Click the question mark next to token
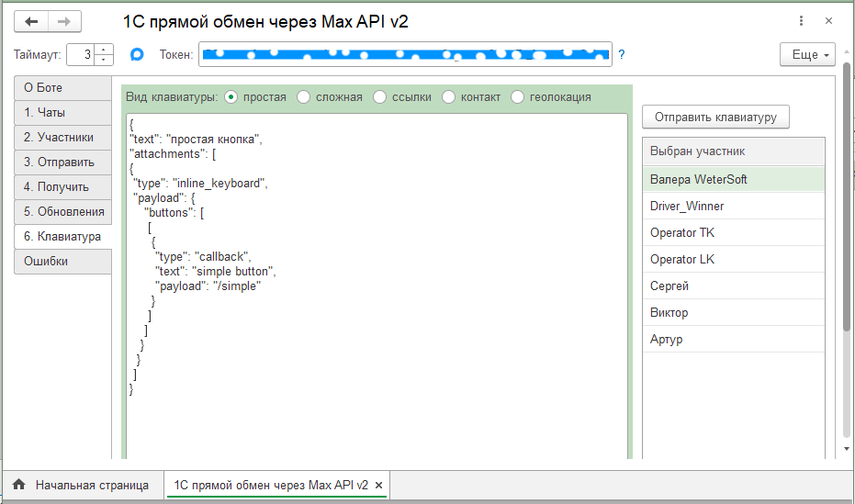Image resolution: width=855 pixels, height=504 pixels. [x=622, y=54]
